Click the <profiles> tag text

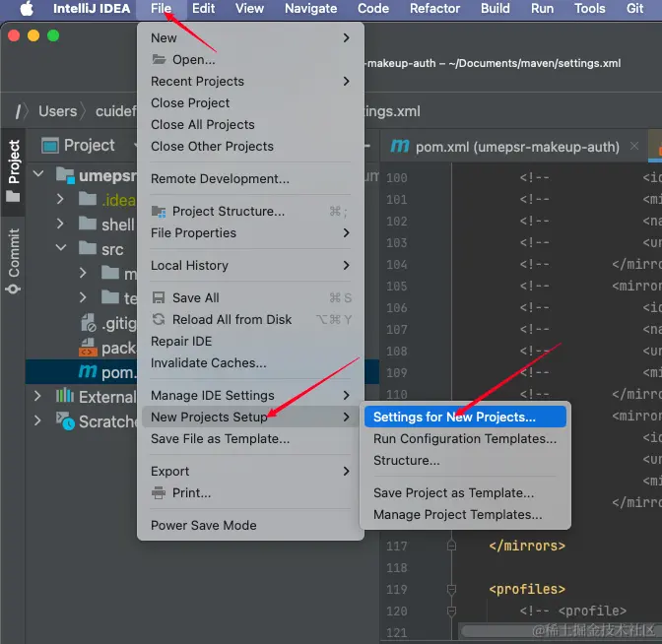(x=527, y=589)
